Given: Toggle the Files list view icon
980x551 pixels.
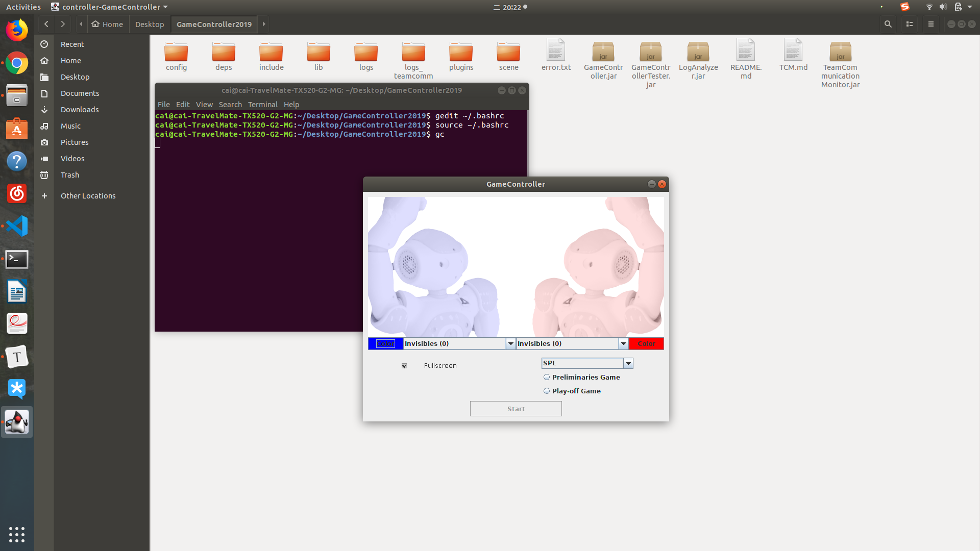Looking at the screenshot, I should [909, 24].
